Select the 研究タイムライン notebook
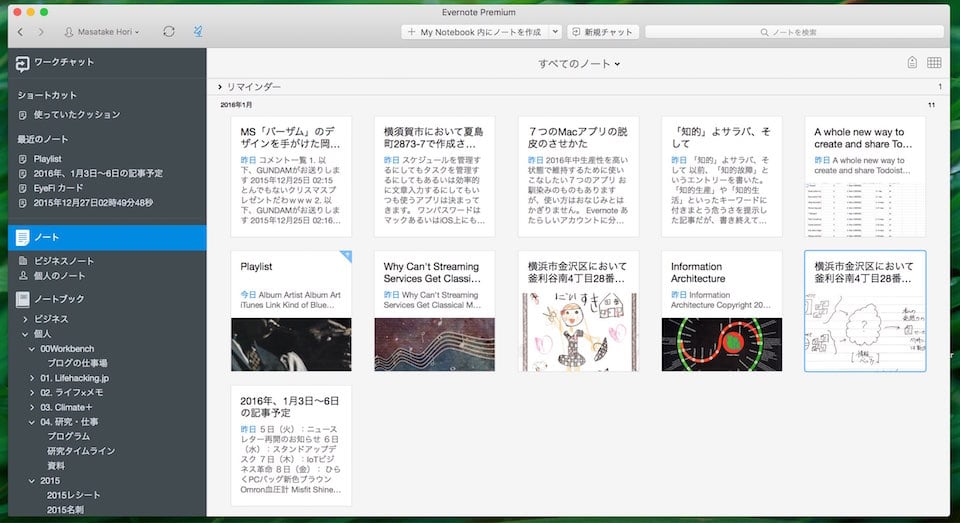The image size is (960, 523). 81,451
